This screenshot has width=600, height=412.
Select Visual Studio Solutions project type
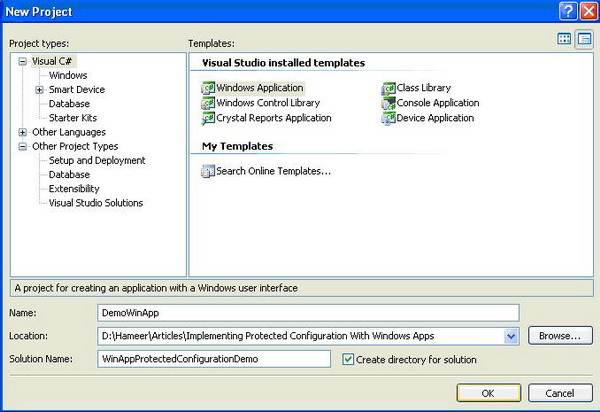point(96,203)
